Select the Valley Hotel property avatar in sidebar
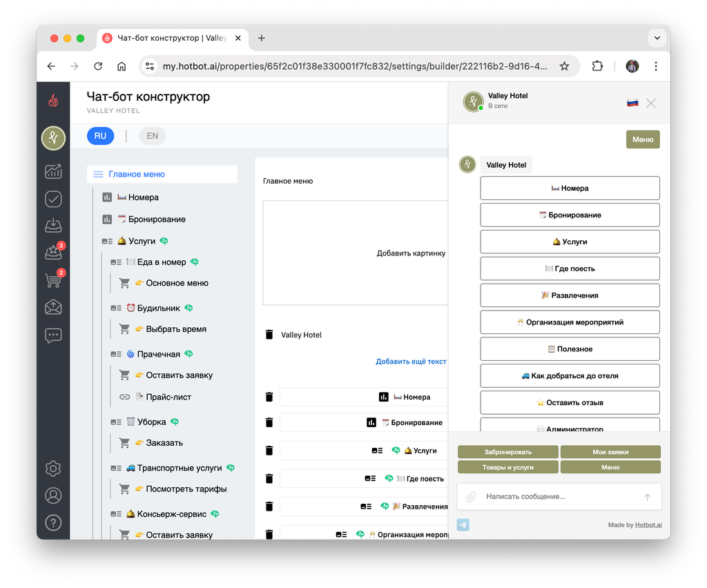The image size is (707, 588). [53, 138]
